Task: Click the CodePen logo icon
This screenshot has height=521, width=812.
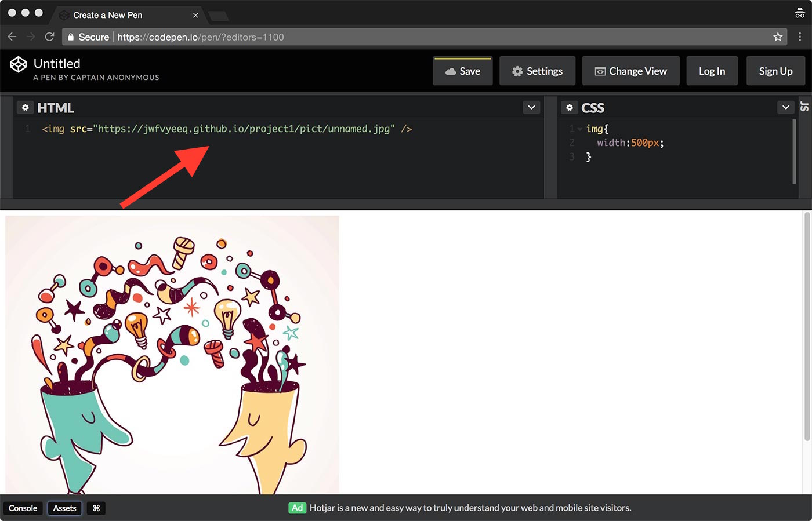Action: [19, 64]
